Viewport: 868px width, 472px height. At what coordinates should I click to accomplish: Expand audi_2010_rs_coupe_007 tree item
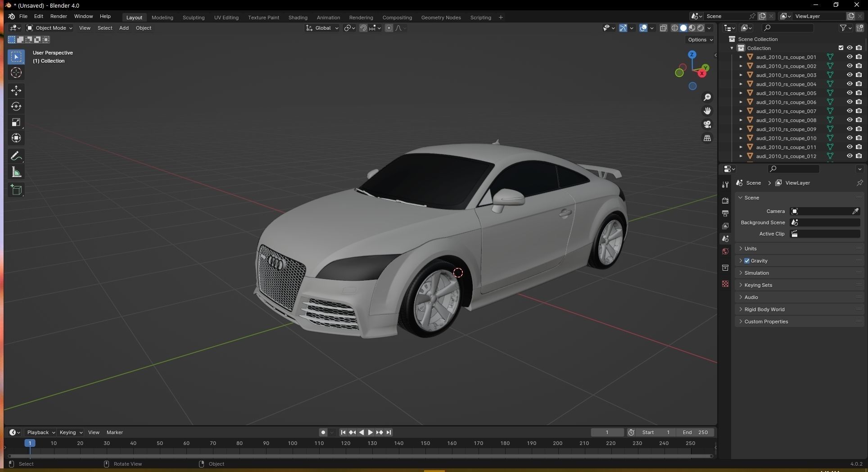click(741, 111)
